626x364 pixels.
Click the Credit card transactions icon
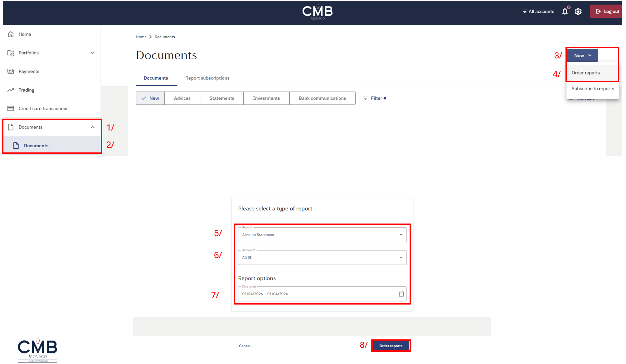point(11,108)
